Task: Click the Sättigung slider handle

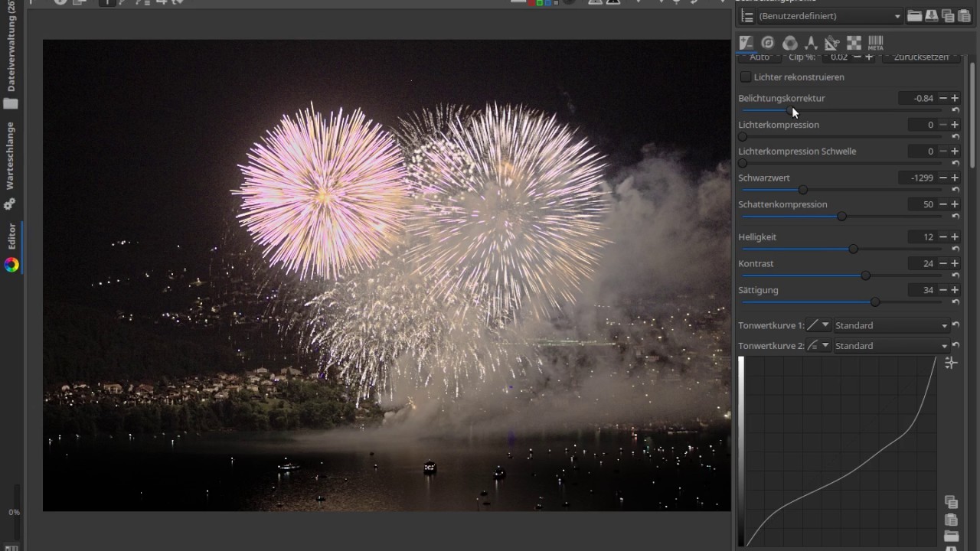Action: pos(875,302)
